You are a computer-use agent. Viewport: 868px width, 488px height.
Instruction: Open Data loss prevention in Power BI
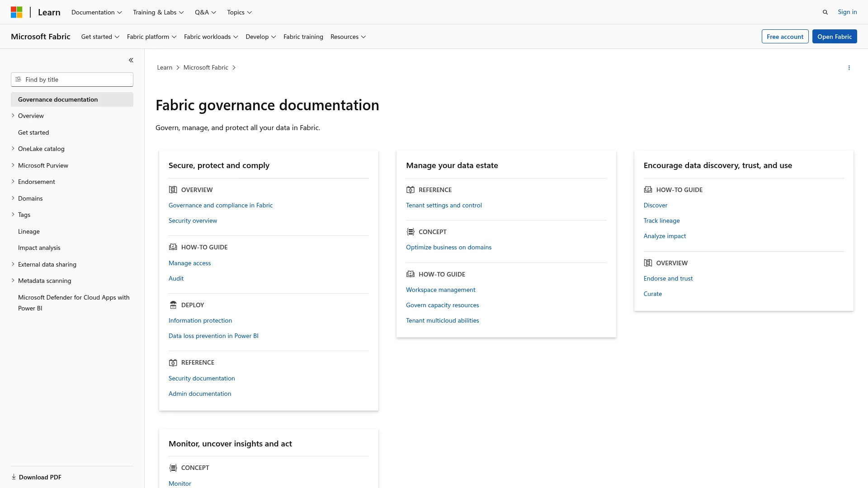tap(213, 336)
